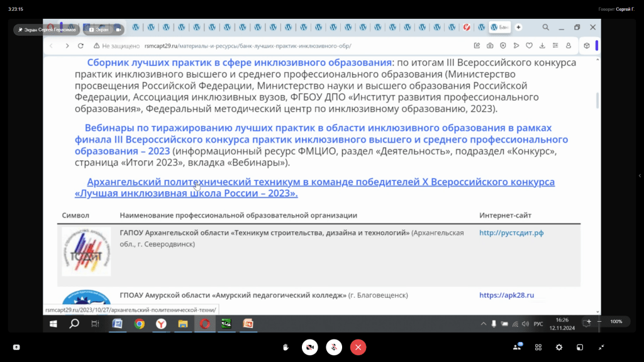Show hidden tray icons chevron
The image size is (644, 362).
click(484, 324)
